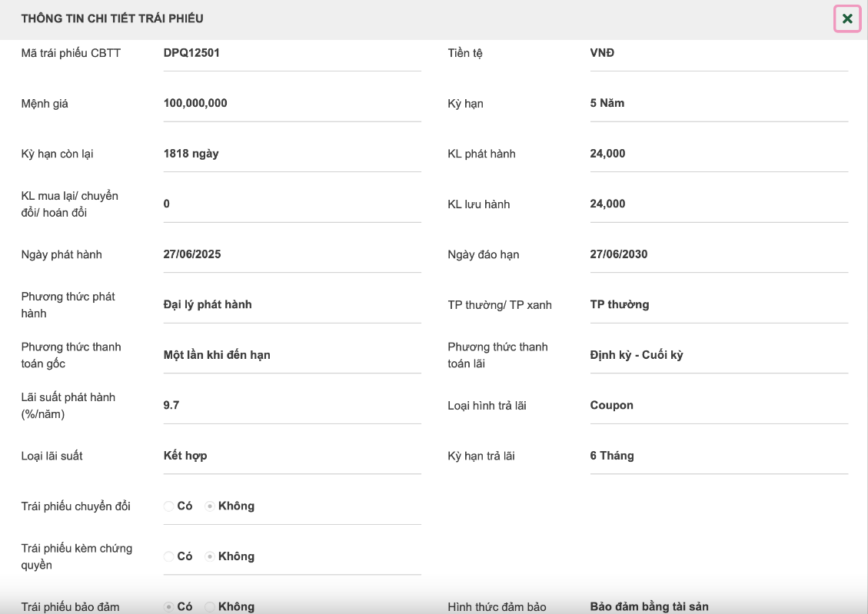Click the label Mã trái phiếu CBTT
Image resolution: width=868 pixels, height=614 pixels.
[71, 53]
